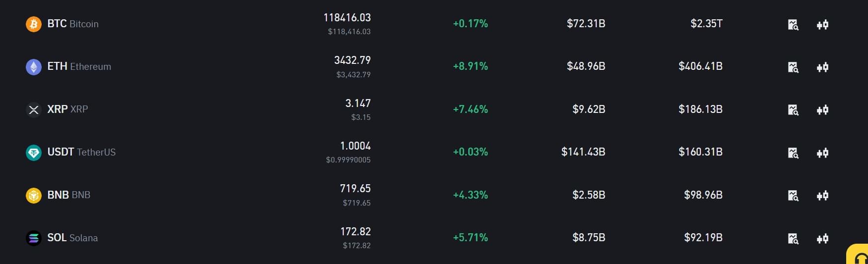868x264 pixels.
Task: Open trade icon for Bitcoin row
Action: coord(822,24)
